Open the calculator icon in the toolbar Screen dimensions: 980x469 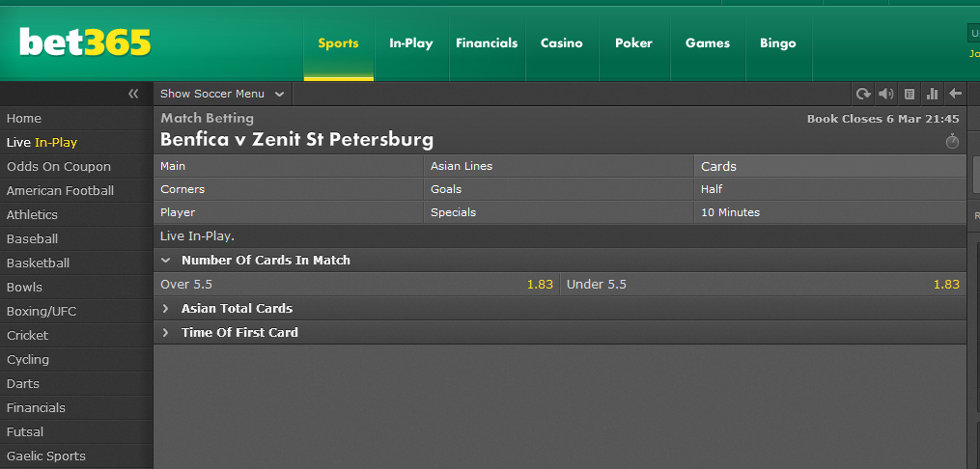[910, 94]
